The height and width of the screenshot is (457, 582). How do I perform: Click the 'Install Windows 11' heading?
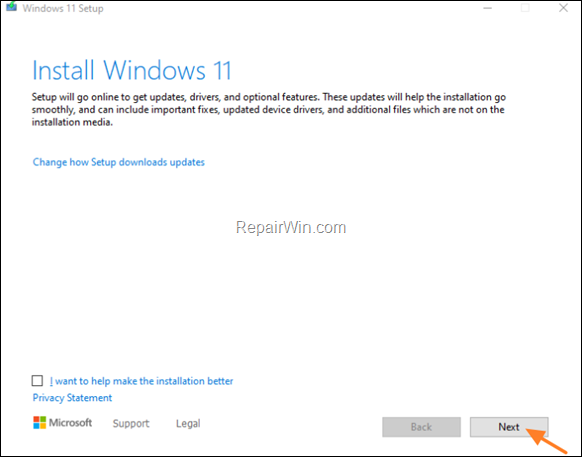132,70
